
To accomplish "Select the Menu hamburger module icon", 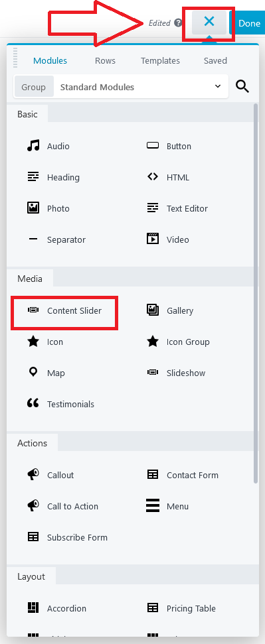I will click(153, 505).
